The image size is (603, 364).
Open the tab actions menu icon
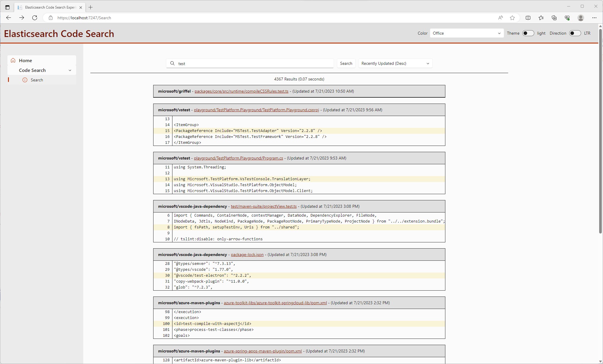(x=7, y=7)
